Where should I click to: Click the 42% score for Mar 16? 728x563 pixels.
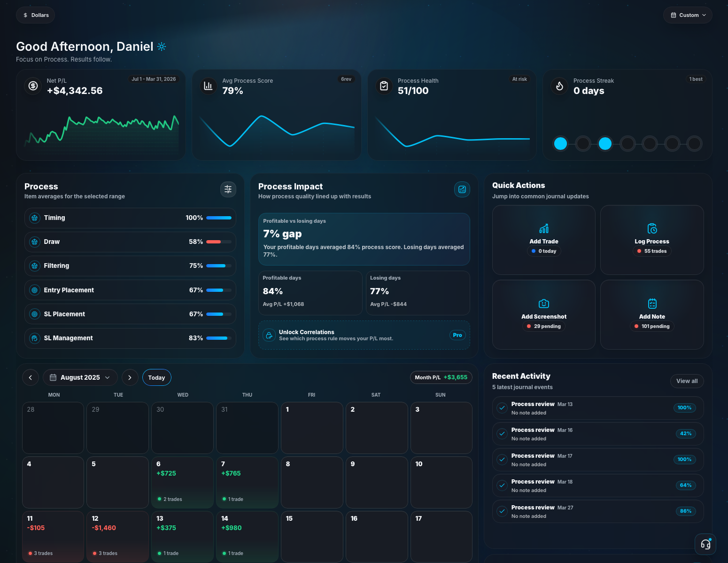coord(686,434)
